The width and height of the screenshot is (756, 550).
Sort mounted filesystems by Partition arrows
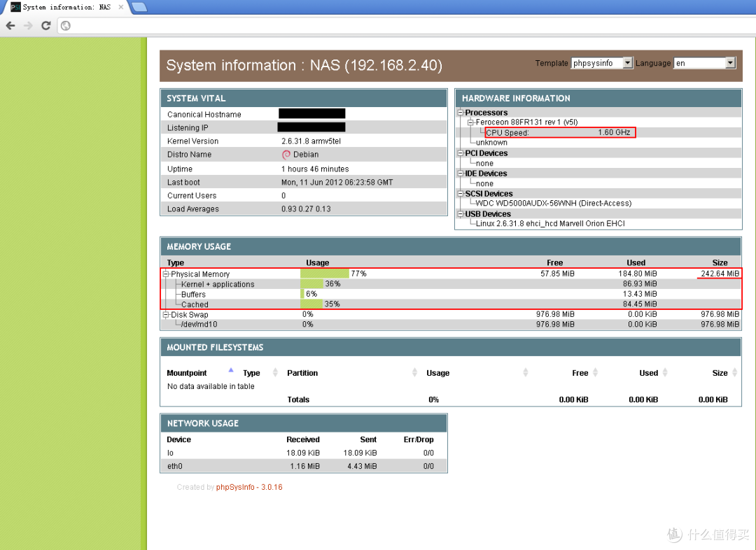(415, 373)
